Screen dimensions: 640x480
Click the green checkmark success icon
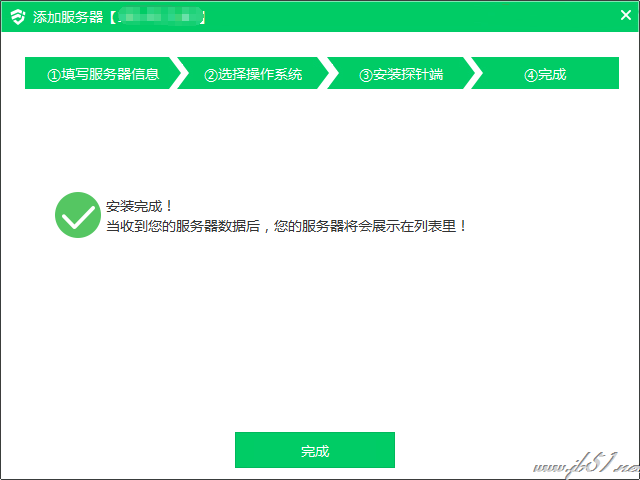(78, 215)
